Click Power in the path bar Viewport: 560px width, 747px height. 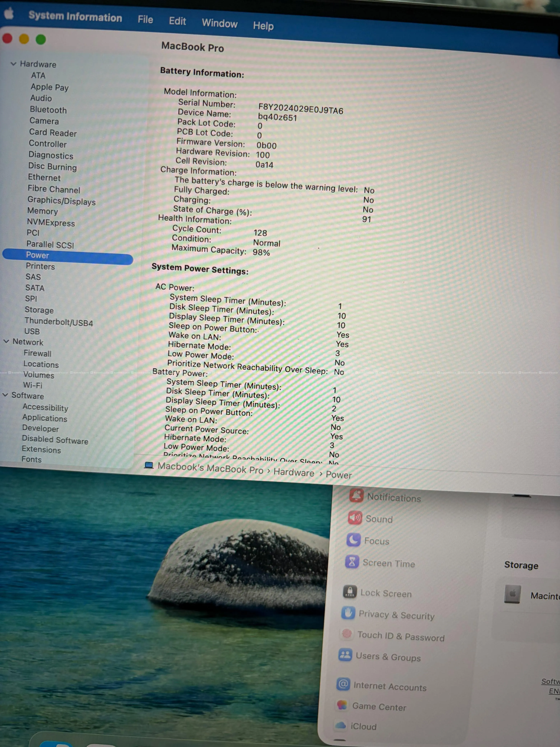339,475
